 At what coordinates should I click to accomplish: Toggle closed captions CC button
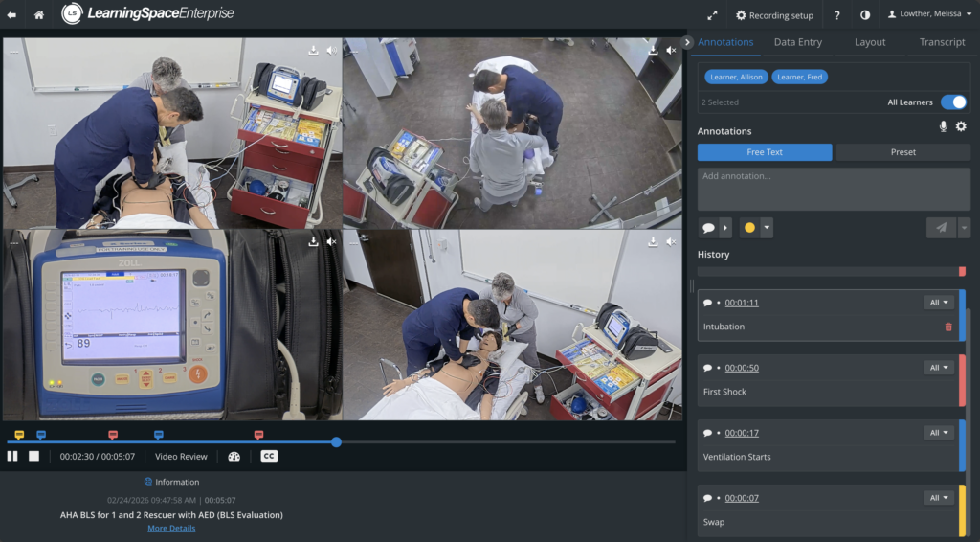(269, 457)
